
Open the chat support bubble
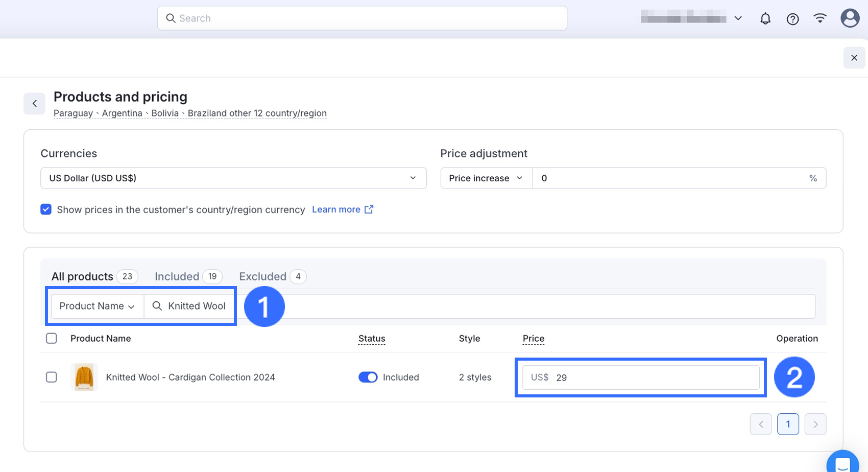[842, 463]
